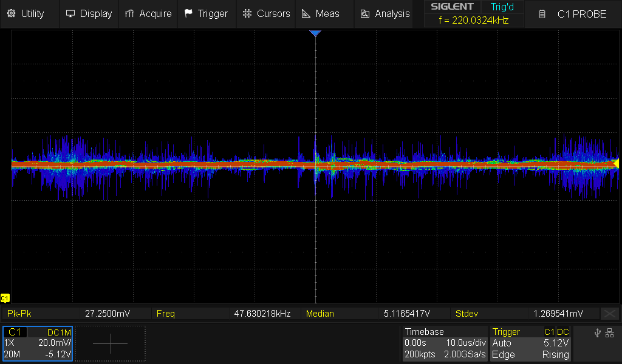Click the yellow C1 channel offset marker
This screenshot has height=364, width=622.
tap(5, 298)
